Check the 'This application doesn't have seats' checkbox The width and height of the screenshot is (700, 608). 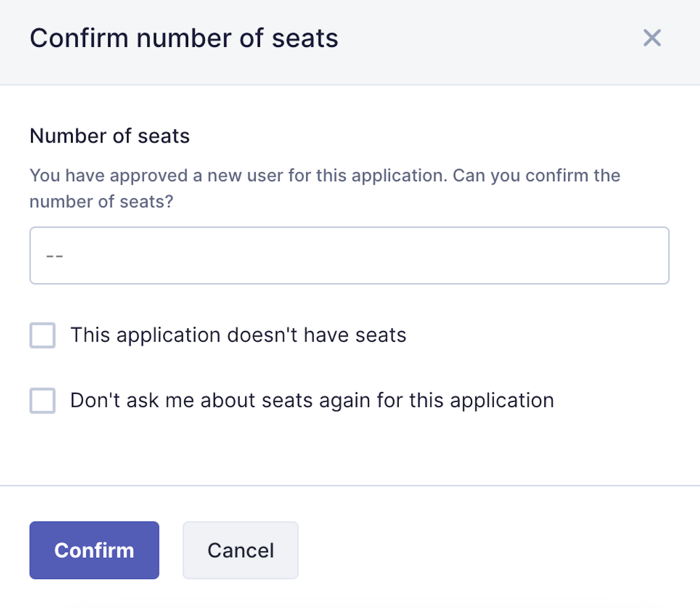43,335
